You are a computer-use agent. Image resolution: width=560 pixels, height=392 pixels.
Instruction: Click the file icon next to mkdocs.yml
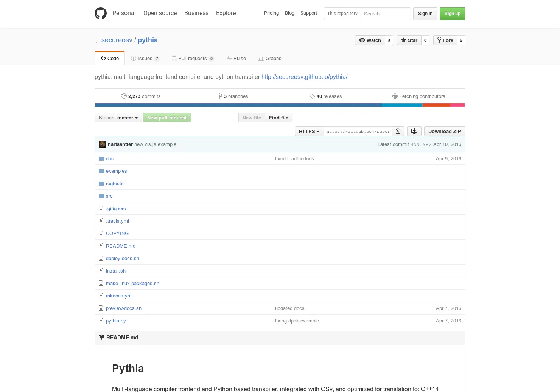[101, 296]
